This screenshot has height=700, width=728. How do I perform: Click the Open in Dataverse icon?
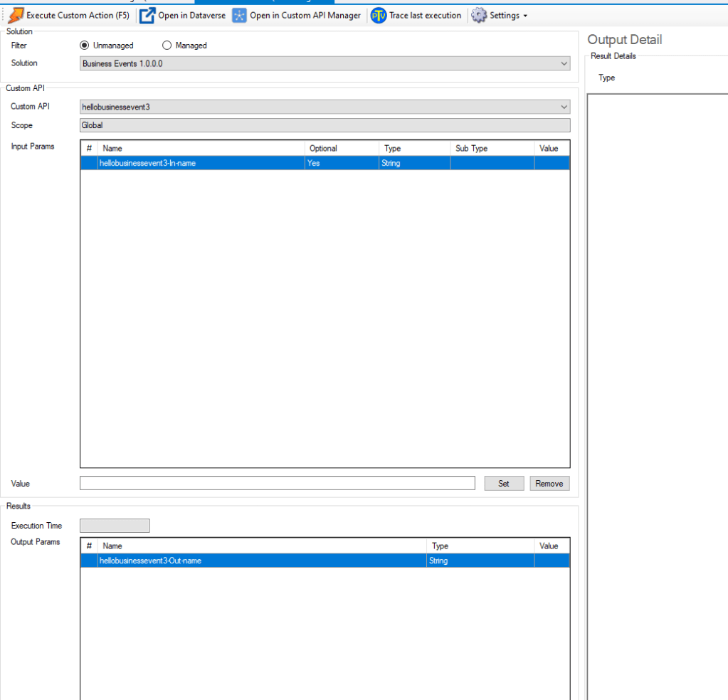click(x=147, y=15)
